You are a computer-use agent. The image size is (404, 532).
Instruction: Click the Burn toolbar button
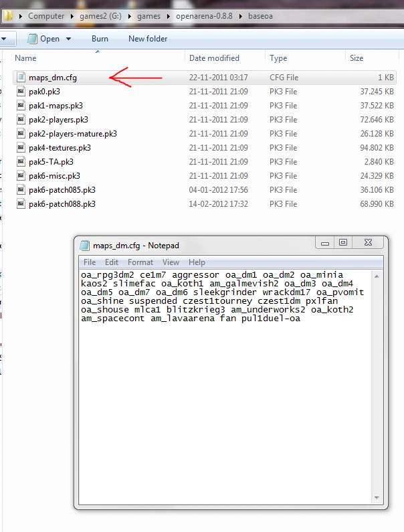100,39
